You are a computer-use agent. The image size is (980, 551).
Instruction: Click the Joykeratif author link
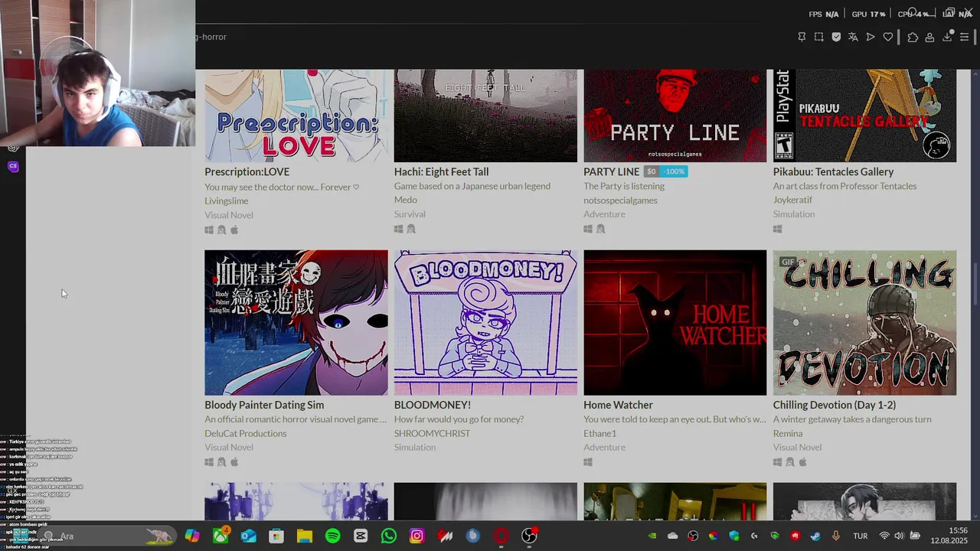tap(792, 200)
